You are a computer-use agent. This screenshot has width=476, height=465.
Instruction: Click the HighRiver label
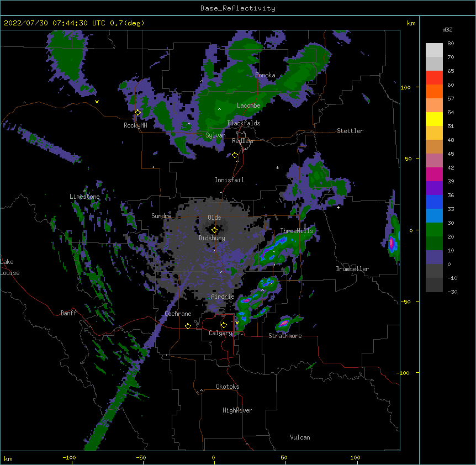237,410
